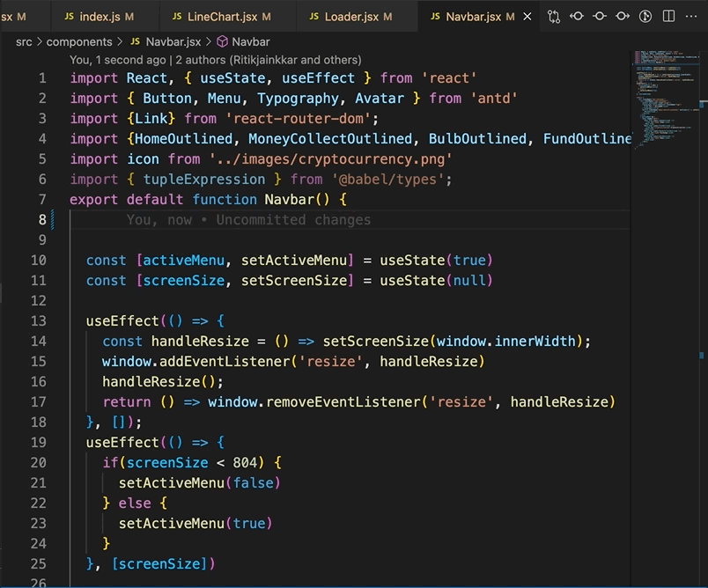Screen dimensions: 708x588
Task: Open the Timeline file history icon
Action: tap(645, 16)
